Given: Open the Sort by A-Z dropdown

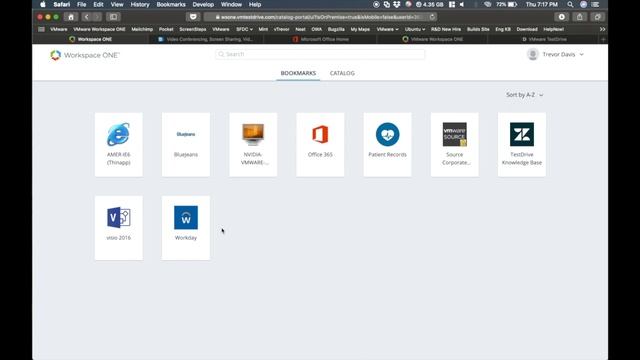Looking at the screenshot, I should (524, 95).
